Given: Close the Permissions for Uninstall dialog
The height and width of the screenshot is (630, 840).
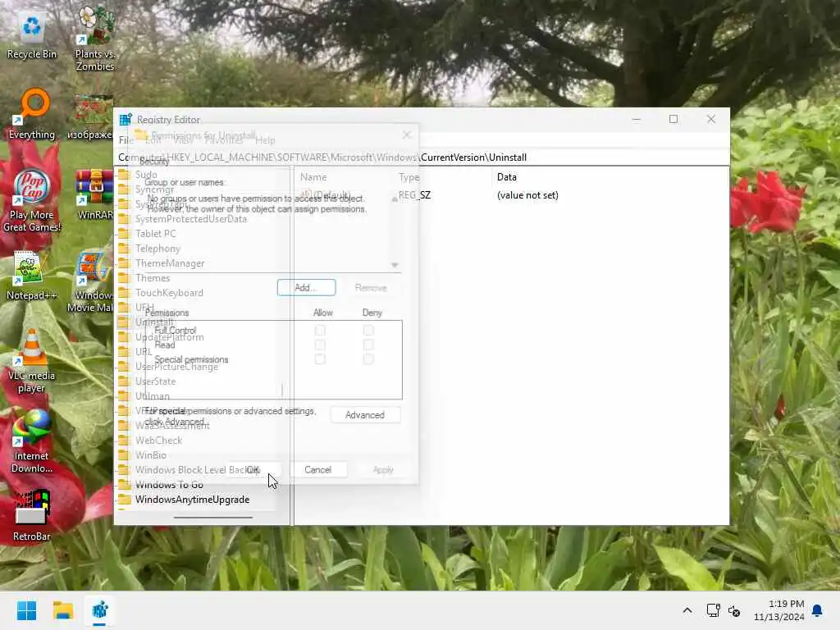Looking at the screenshot, I should click(x=407, y=135).
